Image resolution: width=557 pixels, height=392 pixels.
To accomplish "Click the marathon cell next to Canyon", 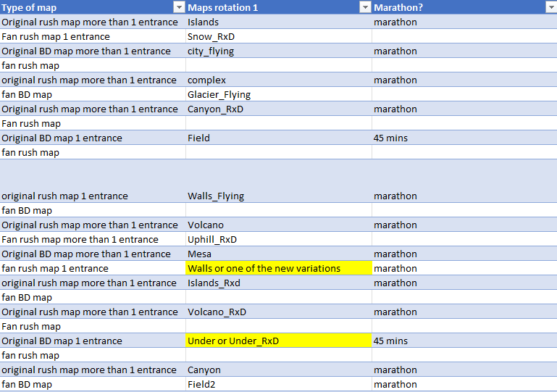I will click(x=464, y=370).
